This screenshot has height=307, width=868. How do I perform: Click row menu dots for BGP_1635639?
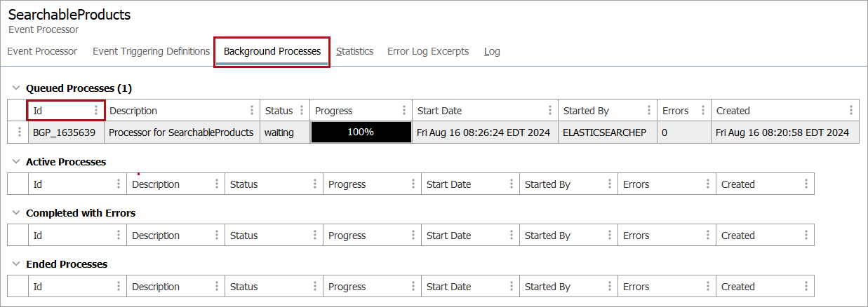(x=20, y=132)
